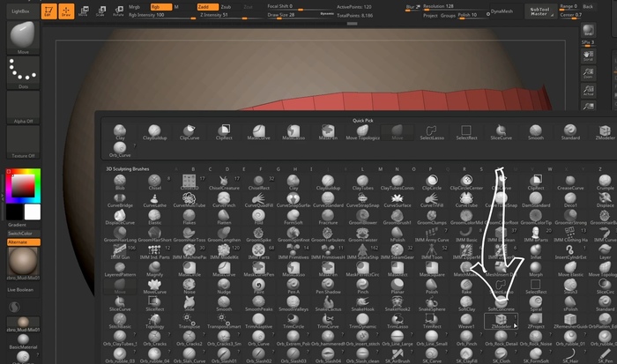Select SliceCurve in the Quick Pick row
The width and height of the screenshot is (617, 364).
[x=501, y=132]
